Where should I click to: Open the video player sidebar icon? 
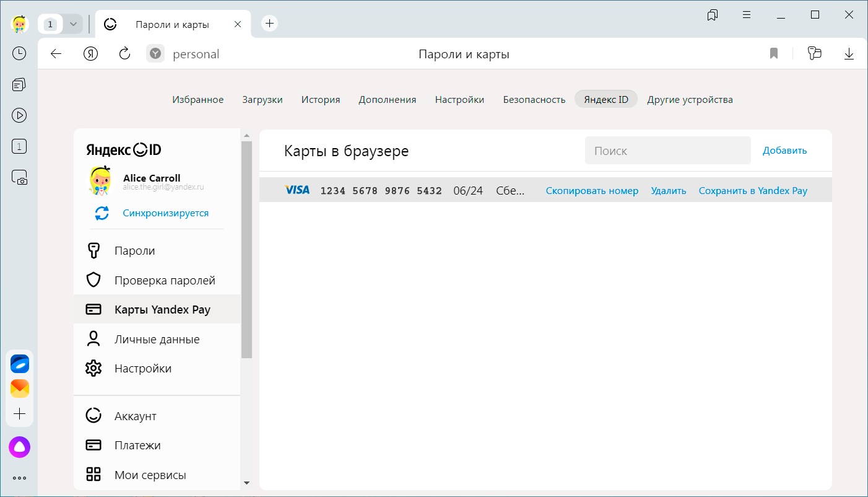pyautogui.click(x=19, y=115)
